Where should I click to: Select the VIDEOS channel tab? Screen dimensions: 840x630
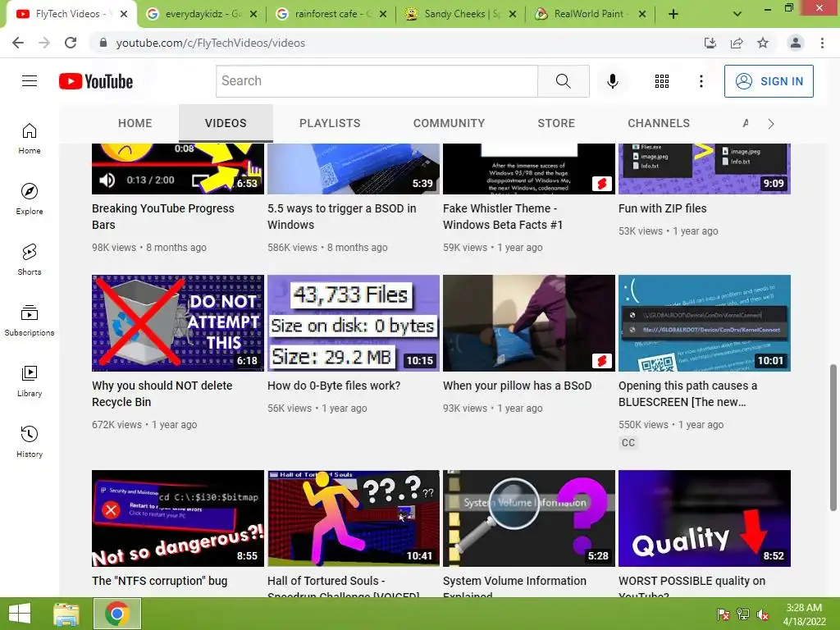click(226, 123)
